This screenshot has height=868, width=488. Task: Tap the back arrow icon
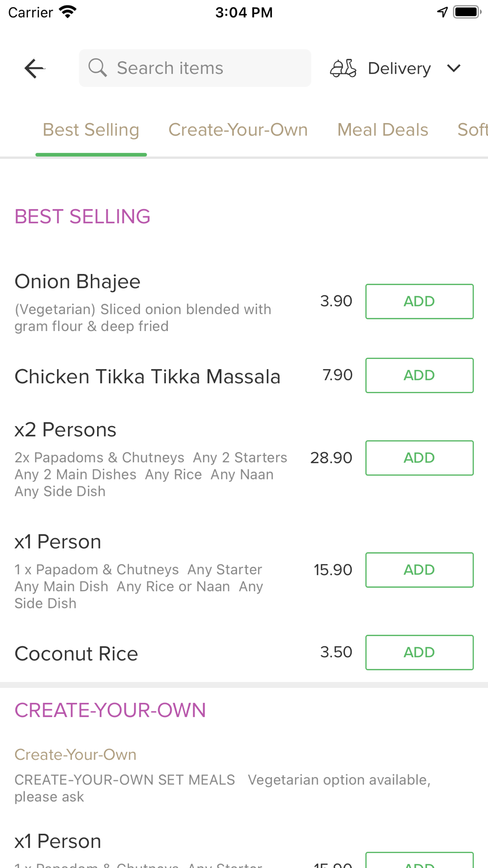tap(34, 68)
